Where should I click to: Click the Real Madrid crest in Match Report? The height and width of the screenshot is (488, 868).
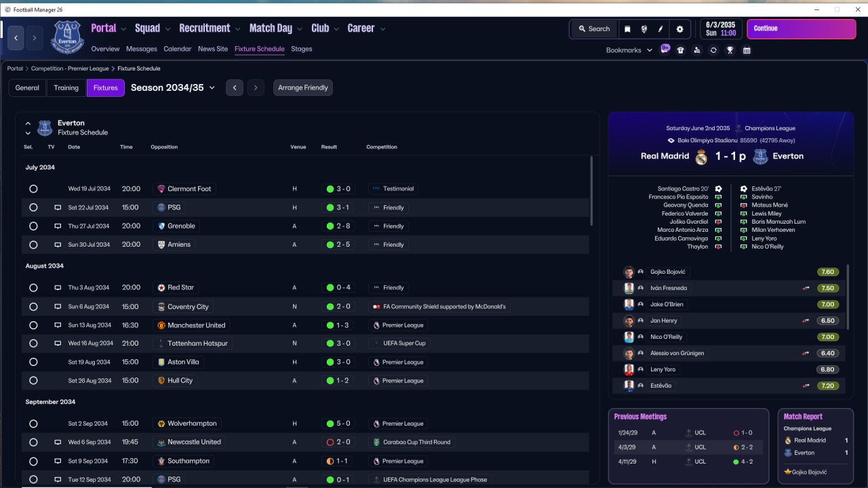[x=788, y=441]
